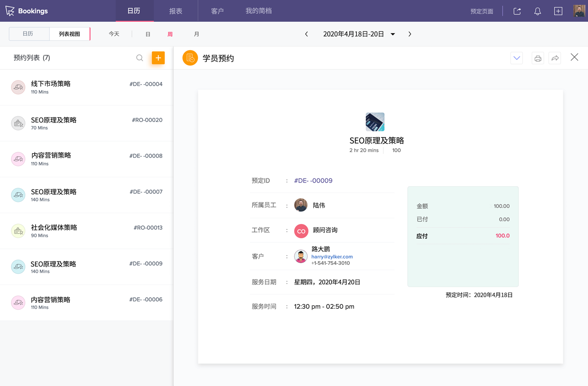Expand the appointment actions chevron dropdown
Screen dimensions: 588x386
click(517, 58)
